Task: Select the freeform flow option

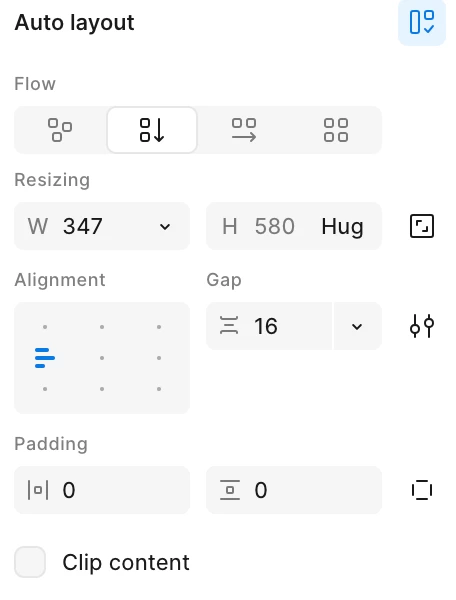Action: coord(60,130)
